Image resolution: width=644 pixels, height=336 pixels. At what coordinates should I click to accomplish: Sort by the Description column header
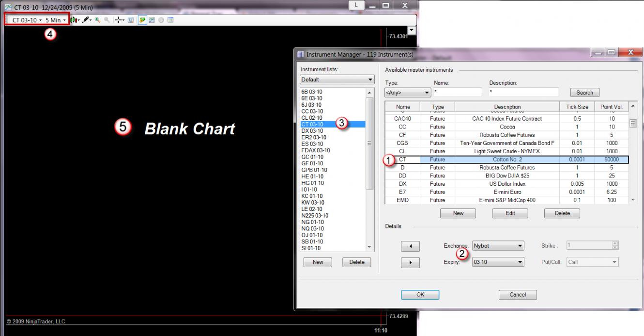[507, 107]
